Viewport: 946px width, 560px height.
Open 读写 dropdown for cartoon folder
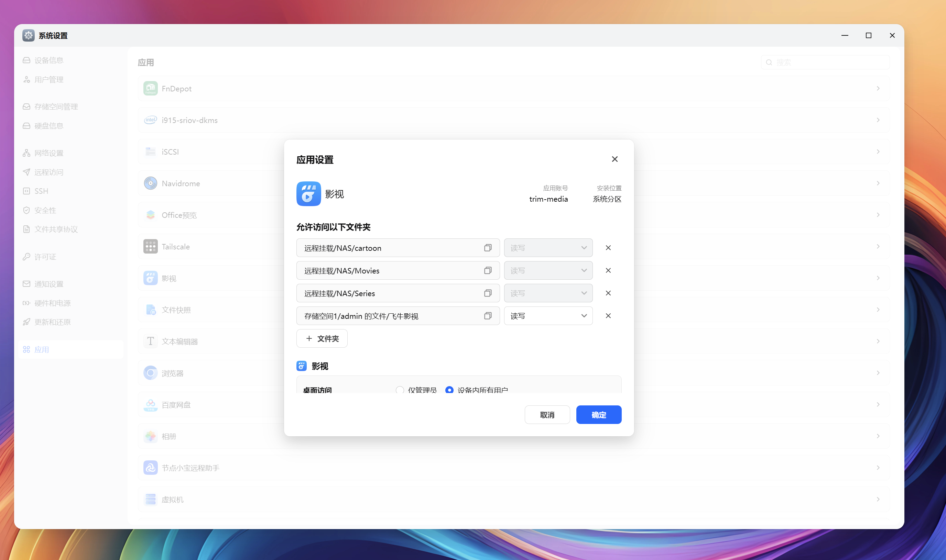coord(548,248)
